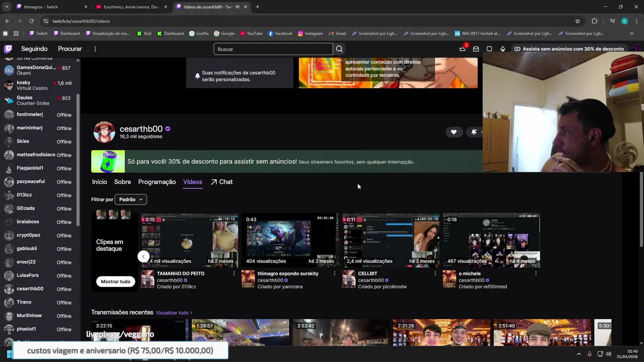Image resolution: width=644 pixels, height=362 pixels.
Task: Go back in browser history
Action: (7, 21)
